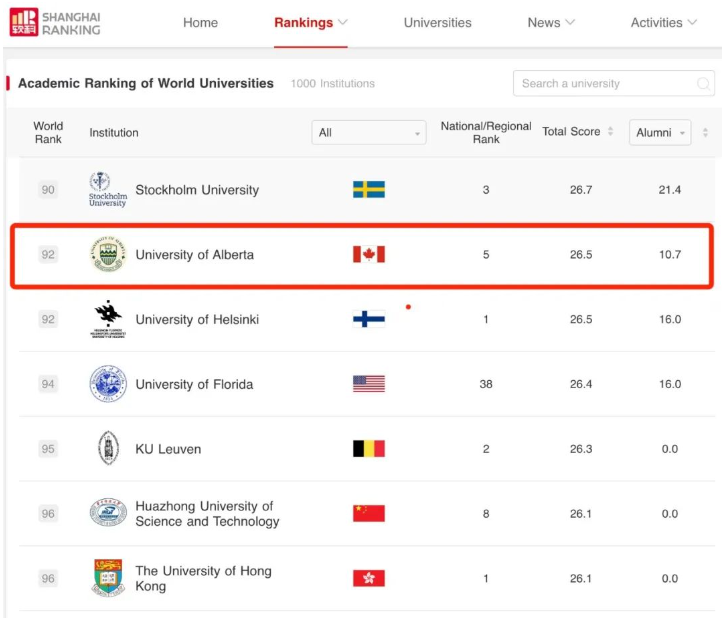Expand the News menu chevron
Viewport: 722px width, 618px height.
(x=570, y=22)
